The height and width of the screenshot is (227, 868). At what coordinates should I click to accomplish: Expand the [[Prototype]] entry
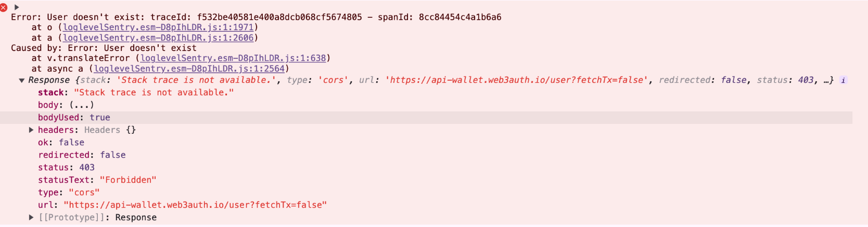tap(31, 218)
